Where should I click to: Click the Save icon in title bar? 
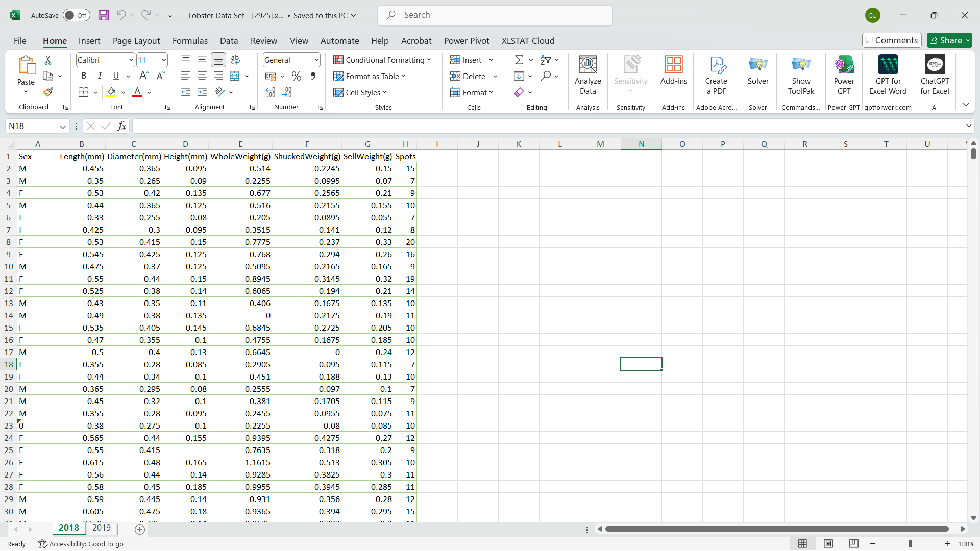click(103, 15)
